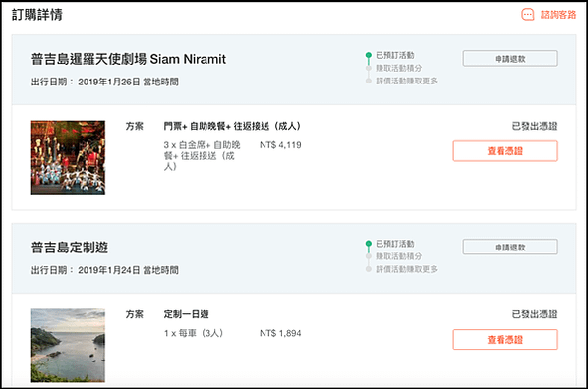Image resolution: width=588 pixels, height=389 pixels.
Task: Request refund for Siam Niramit booking
Action: click(x=510, y=59)
